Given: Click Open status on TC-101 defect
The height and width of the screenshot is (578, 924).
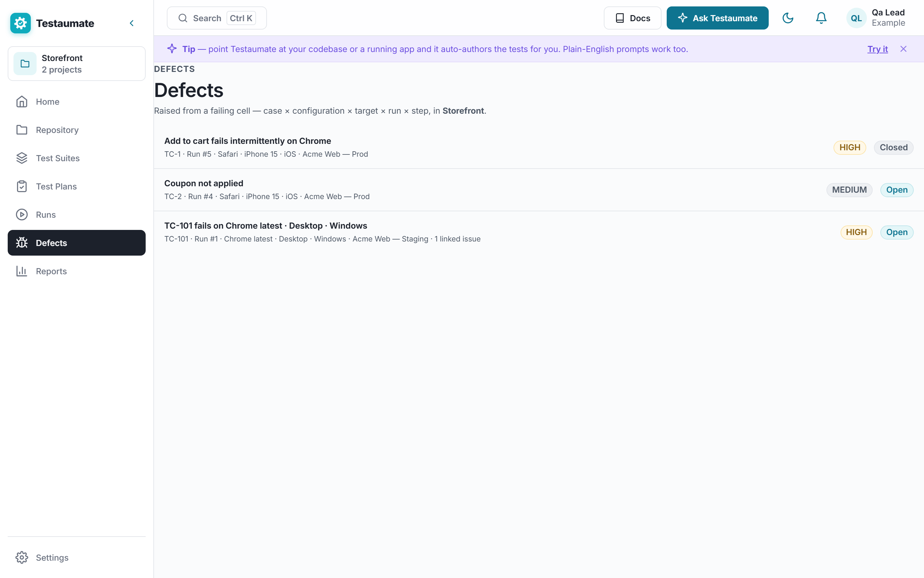Looking at the screenshot, I should coord(896,232).
